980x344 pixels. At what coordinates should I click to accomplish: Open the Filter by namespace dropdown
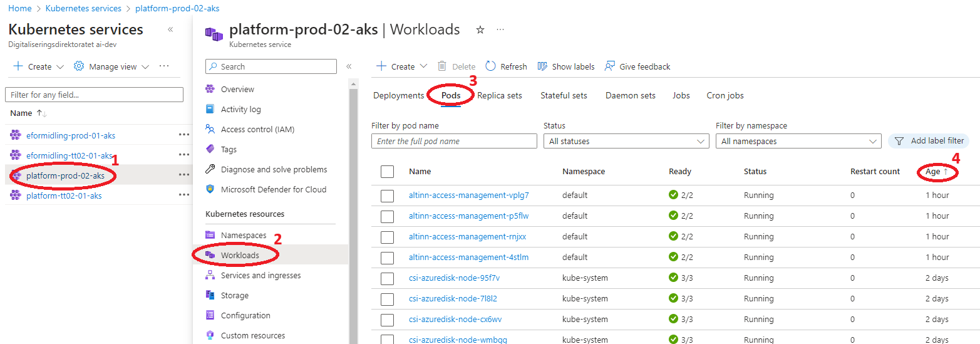tap(798, 141)
